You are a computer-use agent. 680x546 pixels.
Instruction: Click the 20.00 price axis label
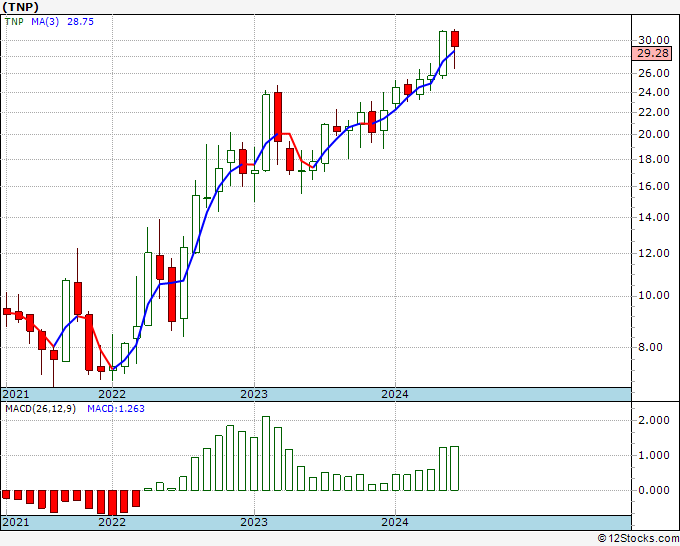pyautogui.click(x=654, y=134)
